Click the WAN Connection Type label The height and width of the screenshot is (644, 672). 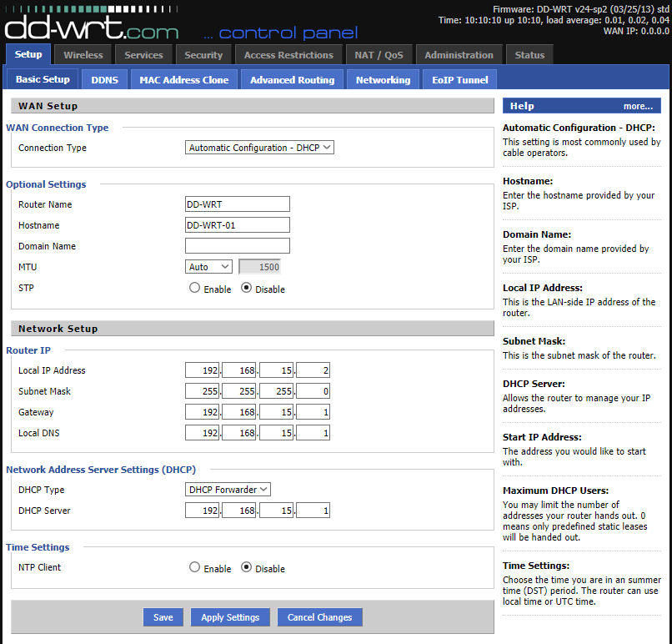point(57,128)
